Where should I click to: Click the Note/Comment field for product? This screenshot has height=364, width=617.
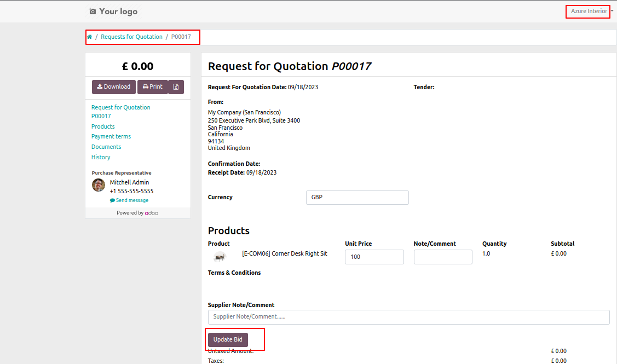click(443, 257)
